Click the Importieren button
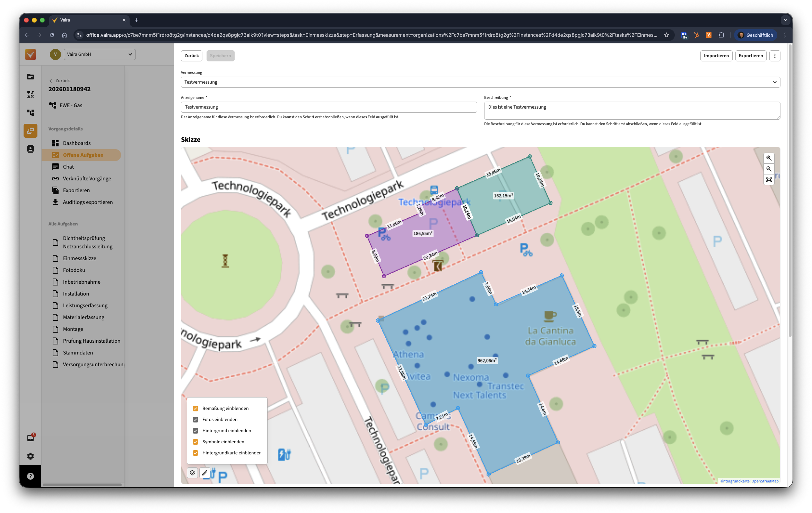 coord(716,56)
